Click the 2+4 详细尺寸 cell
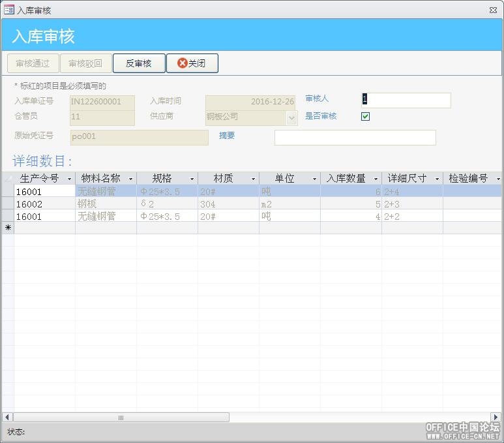504x443 pixels. [x=412, y=191]
